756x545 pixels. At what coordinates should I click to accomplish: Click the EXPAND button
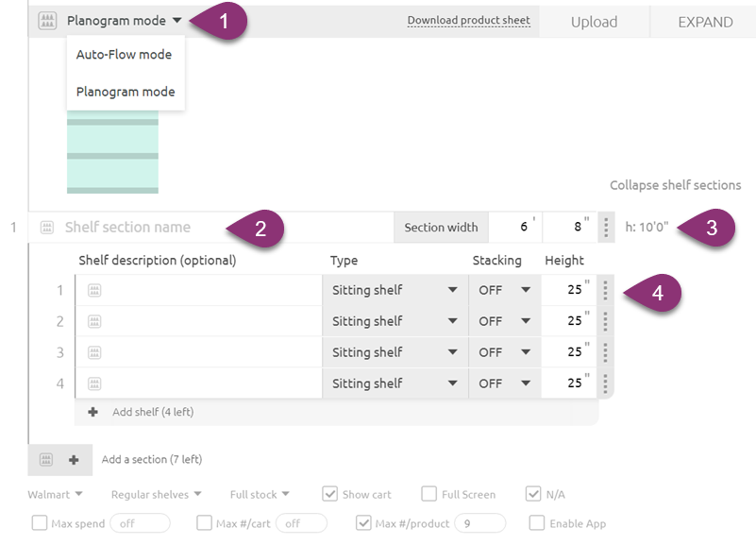tap(705, 22)
